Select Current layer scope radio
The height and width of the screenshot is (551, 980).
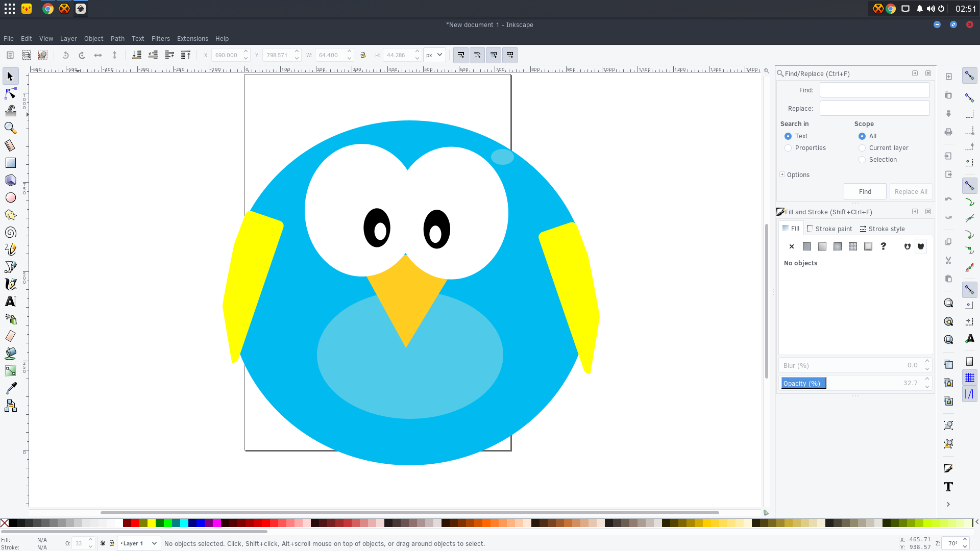pos(862,148)
